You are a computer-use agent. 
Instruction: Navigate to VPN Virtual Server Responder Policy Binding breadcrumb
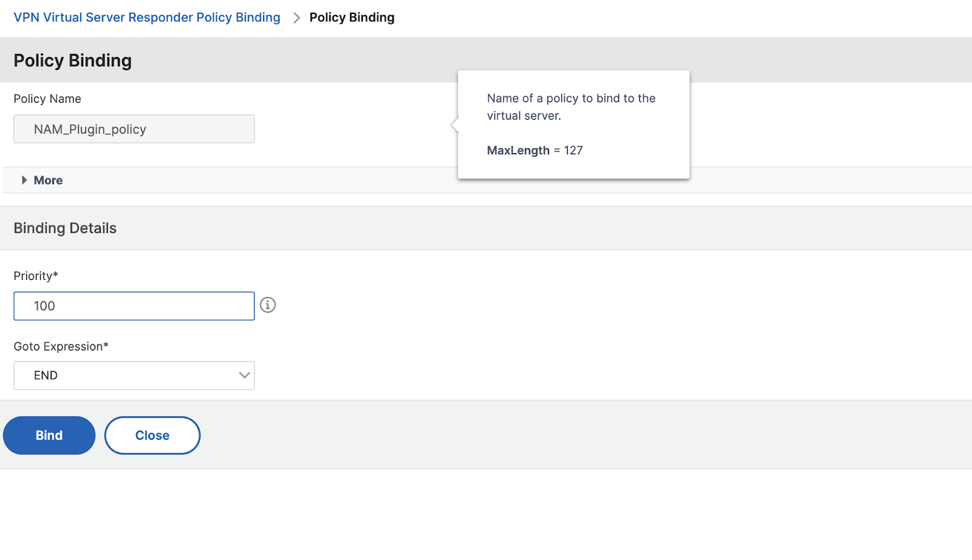coord(146,17)
